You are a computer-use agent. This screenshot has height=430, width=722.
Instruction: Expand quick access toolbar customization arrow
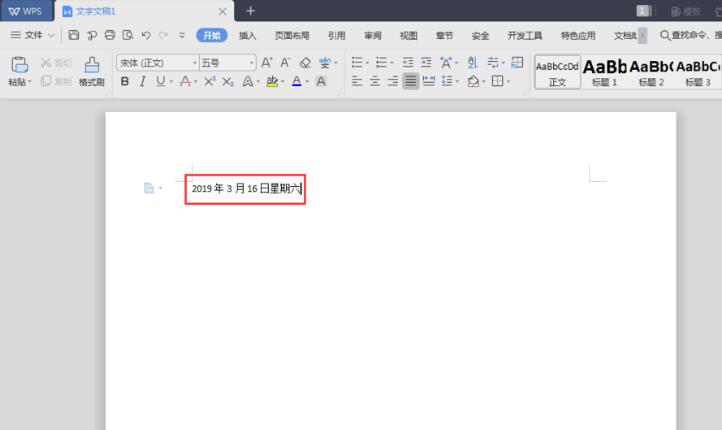(x=182, y=35)
